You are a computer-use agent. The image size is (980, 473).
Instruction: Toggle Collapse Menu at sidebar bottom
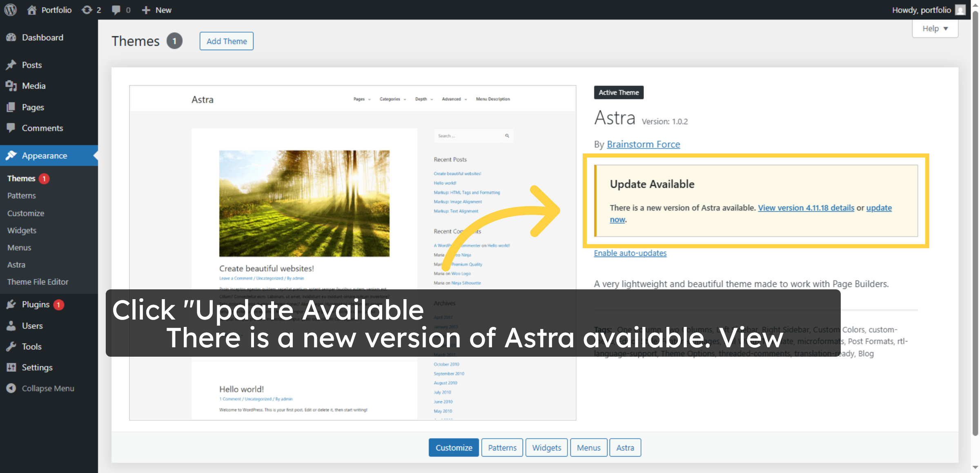point(48,388)
